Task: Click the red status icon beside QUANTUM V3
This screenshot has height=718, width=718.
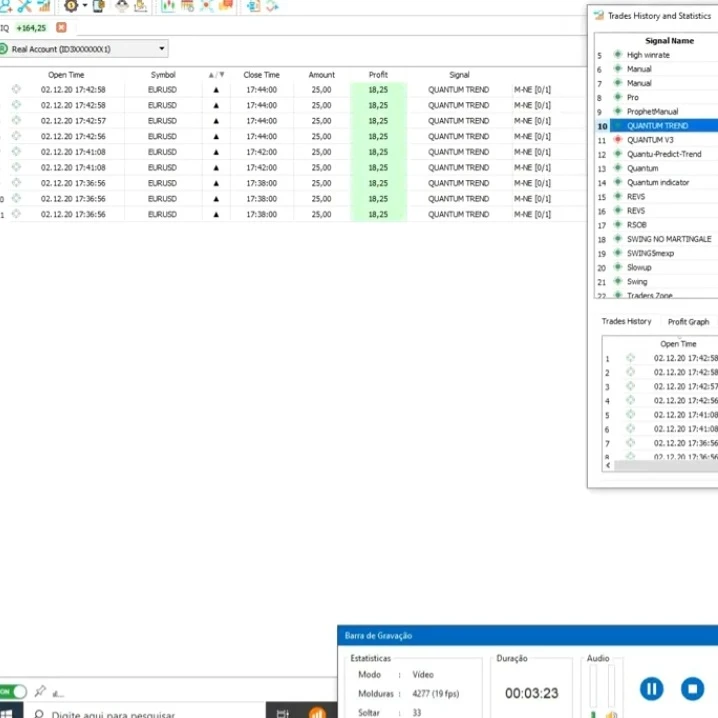Action: coord(617,140)
